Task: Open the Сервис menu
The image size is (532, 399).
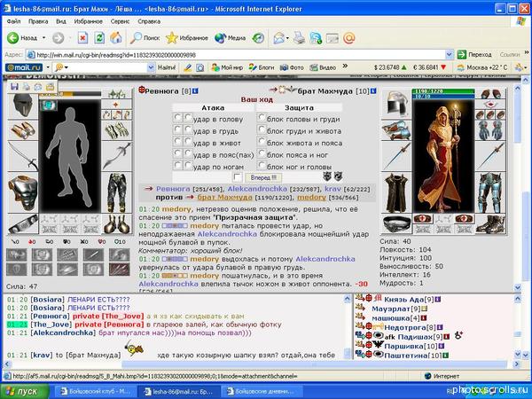Action: [120, 21]
